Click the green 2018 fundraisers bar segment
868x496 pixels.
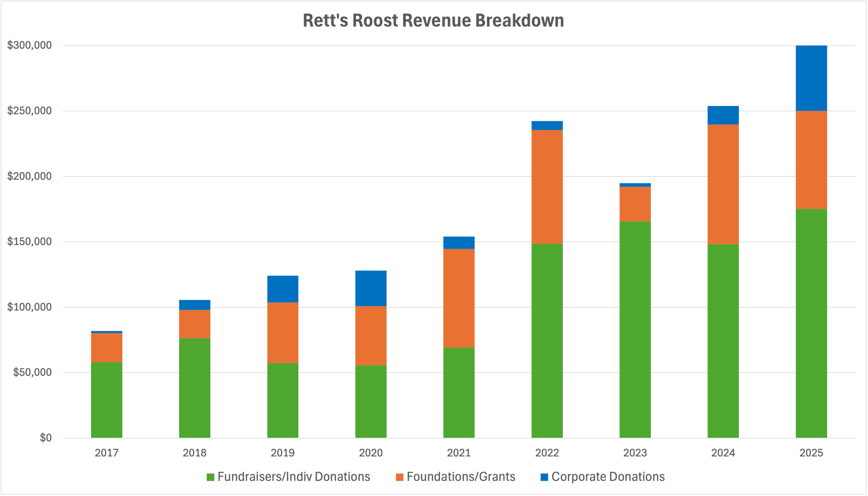pyautogui.click(x=195, y=388)
